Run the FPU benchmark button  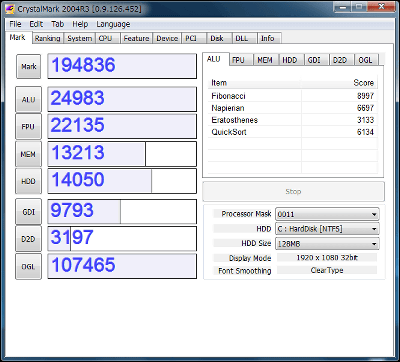(x=29, y=127)
